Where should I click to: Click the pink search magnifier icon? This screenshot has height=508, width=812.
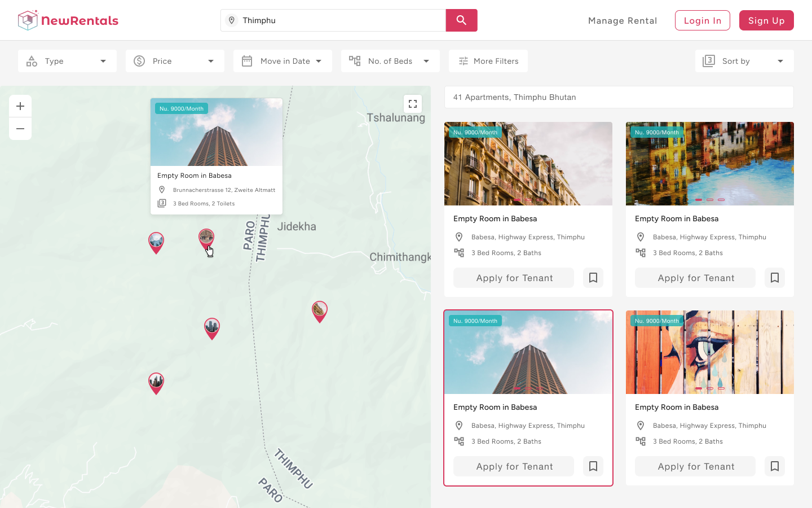point(461,20)
